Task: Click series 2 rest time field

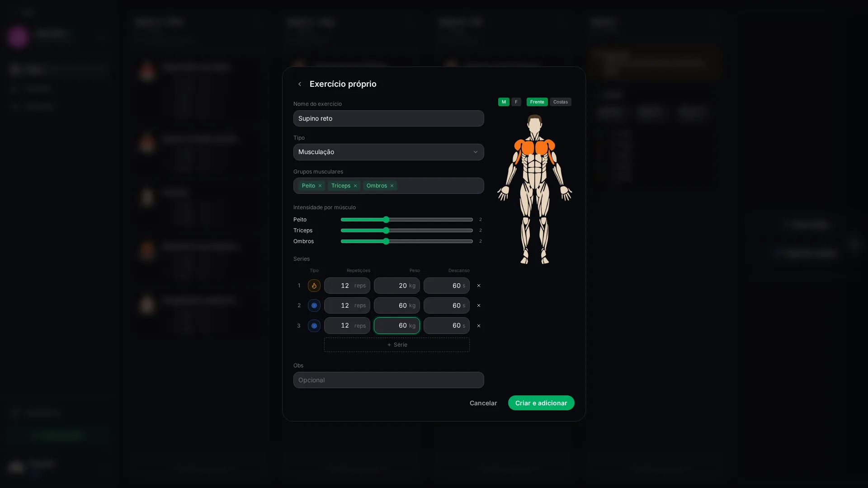Action: (x=447, y=305)
